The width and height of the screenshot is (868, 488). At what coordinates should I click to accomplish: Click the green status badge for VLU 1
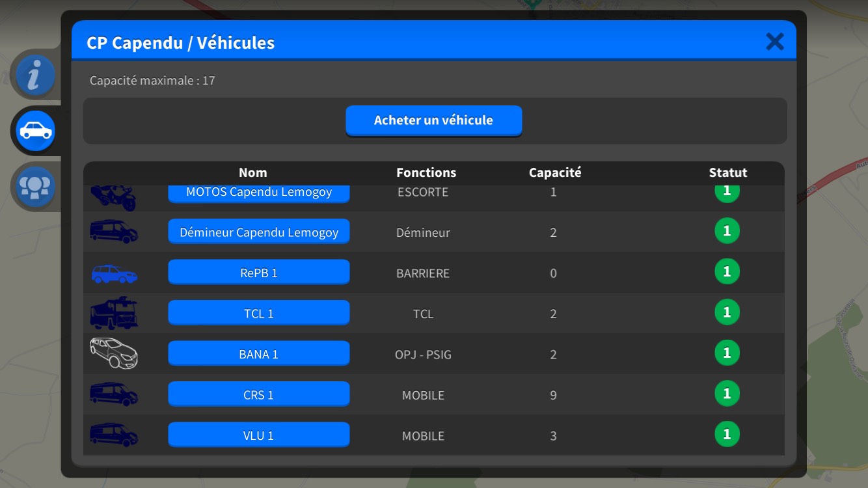click(727, 434)
